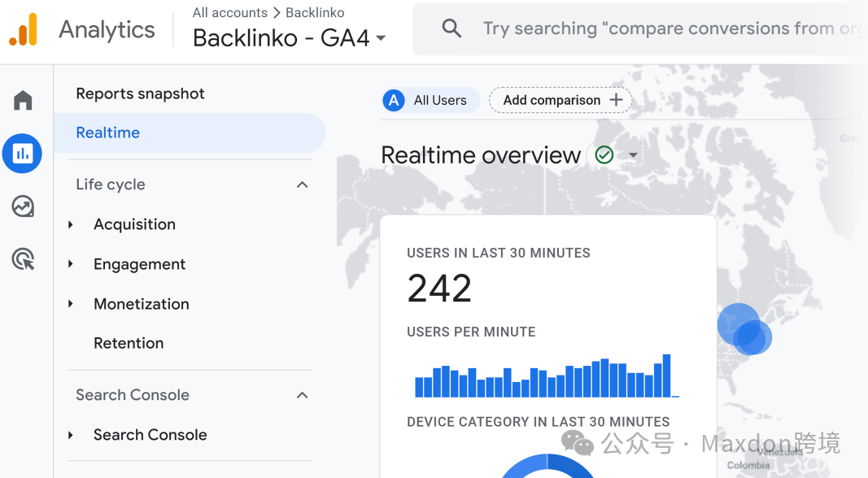Click the Realtime overview title

coord(481,155)
